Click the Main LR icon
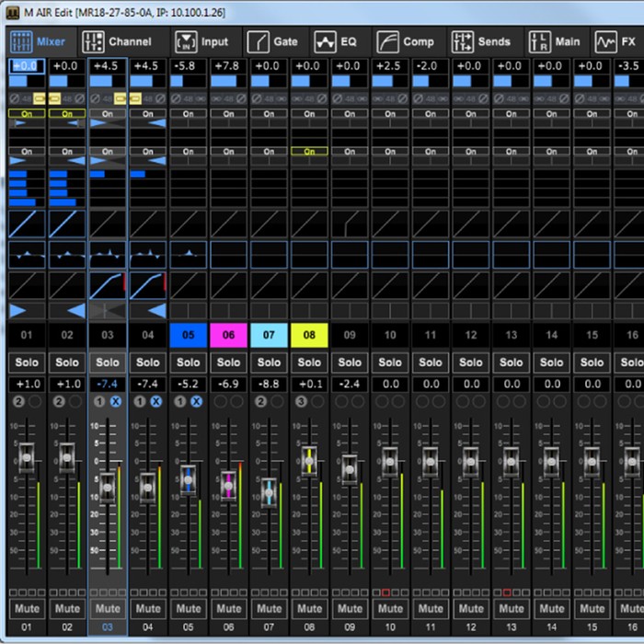This screenshot has height=644, width=644. pyautogui.click(x=539, y=41)
